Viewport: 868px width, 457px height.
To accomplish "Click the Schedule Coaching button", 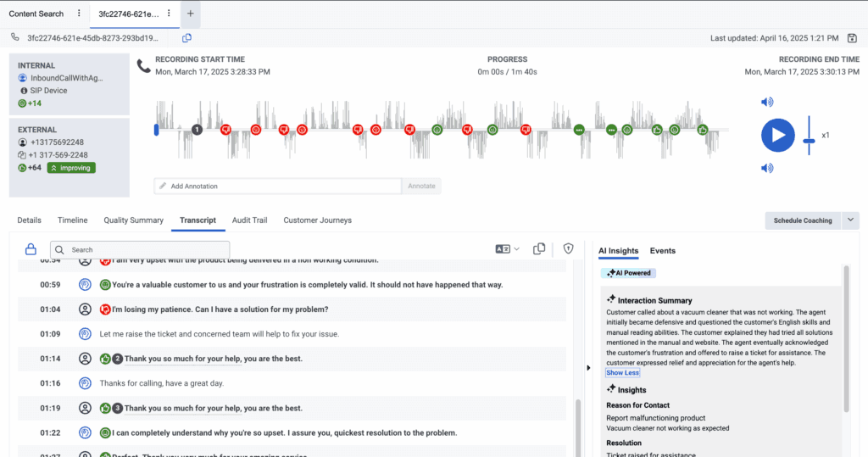I will coord(802,220).
